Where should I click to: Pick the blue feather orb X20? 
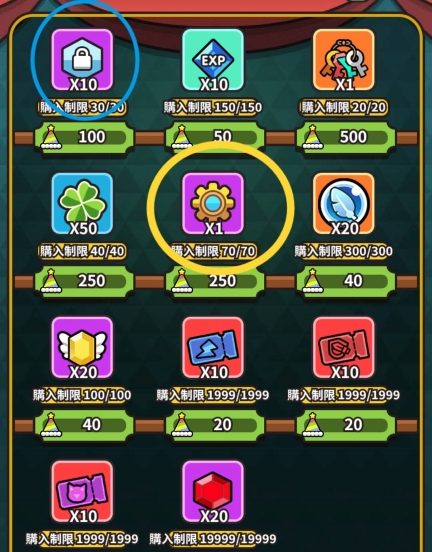tap(344, 203)
